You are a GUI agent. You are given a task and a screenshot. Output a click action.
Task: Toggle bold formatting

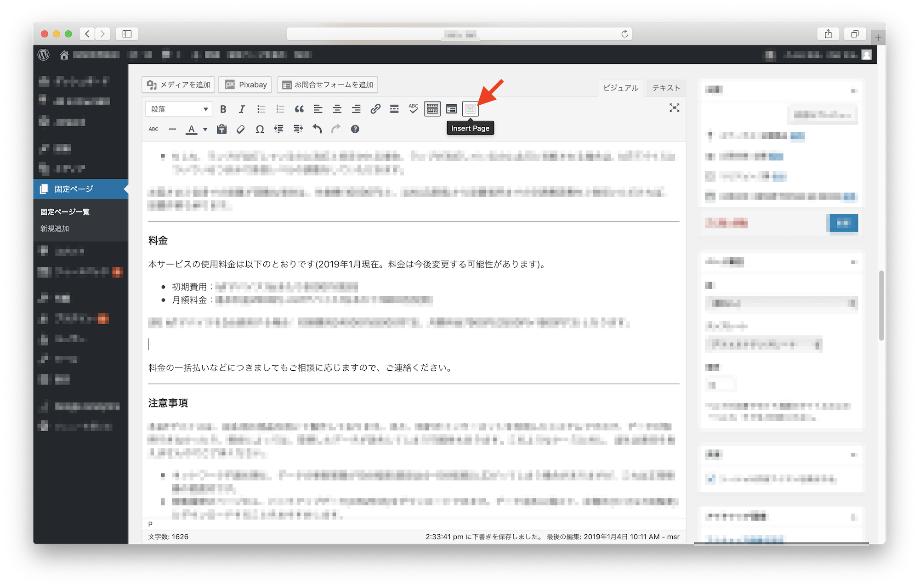click(223, 109)
